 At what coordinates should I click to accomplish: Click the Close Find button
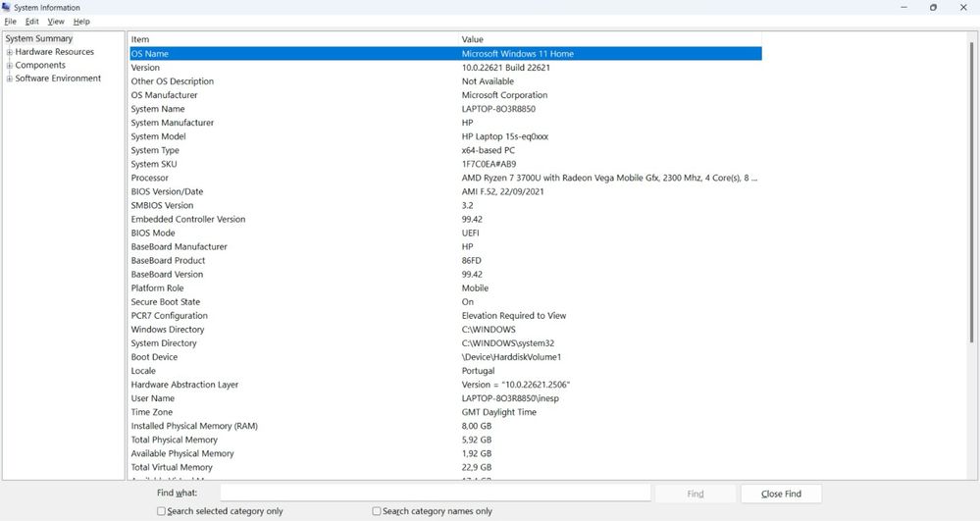click(781, 494)
